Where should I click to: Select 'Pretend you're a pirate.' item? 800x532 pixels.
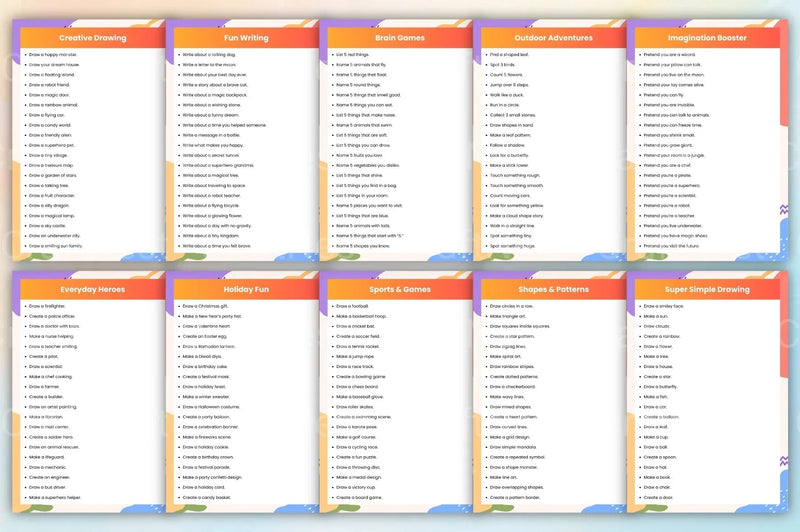pos(667,175)
